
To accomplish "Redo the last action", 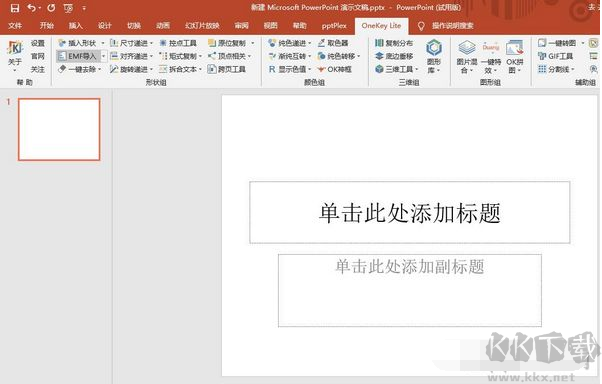I will coord(51,8).
